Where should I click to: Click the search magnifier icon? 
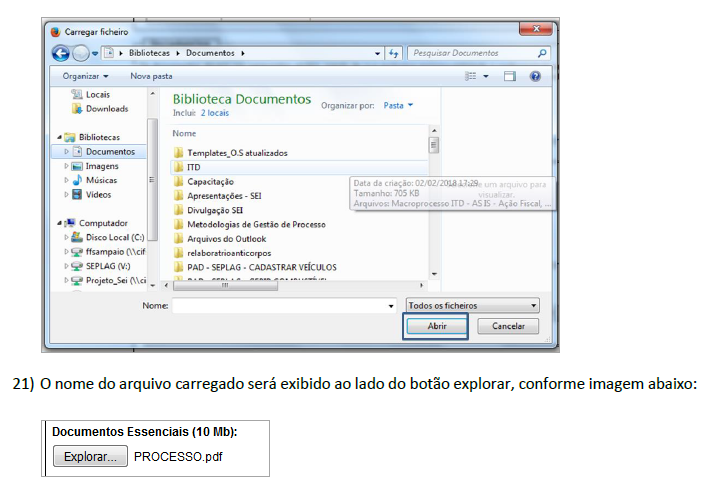(542, 53)
